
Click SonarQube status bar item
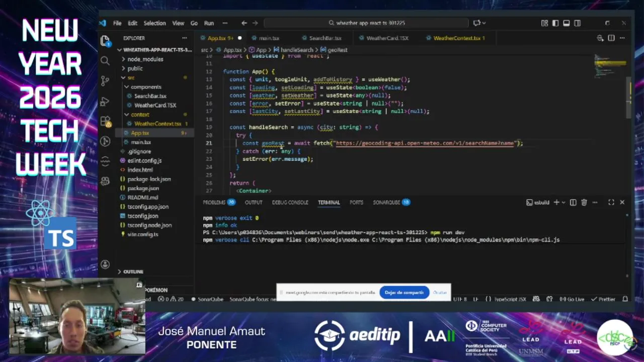[x=207, y=299]
